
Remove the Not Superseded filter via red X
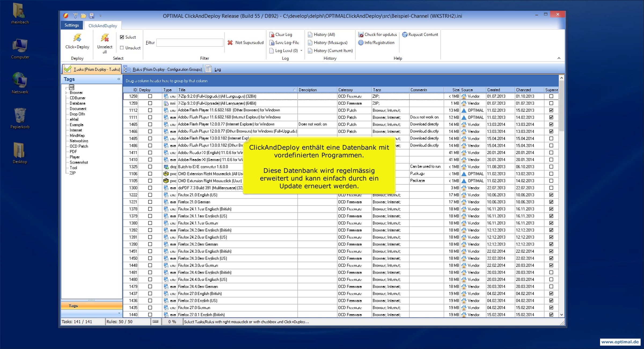[x=230, y=42]
